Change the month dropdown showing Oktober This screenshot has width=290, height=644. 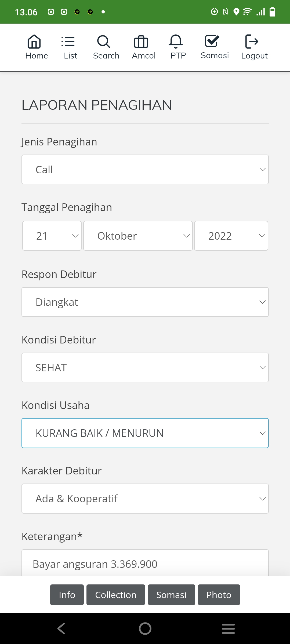coord(138,236)
